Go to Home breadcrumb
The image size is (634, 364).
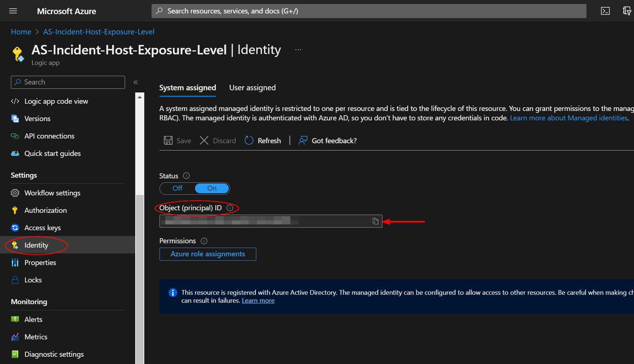[x=21, y=32]
